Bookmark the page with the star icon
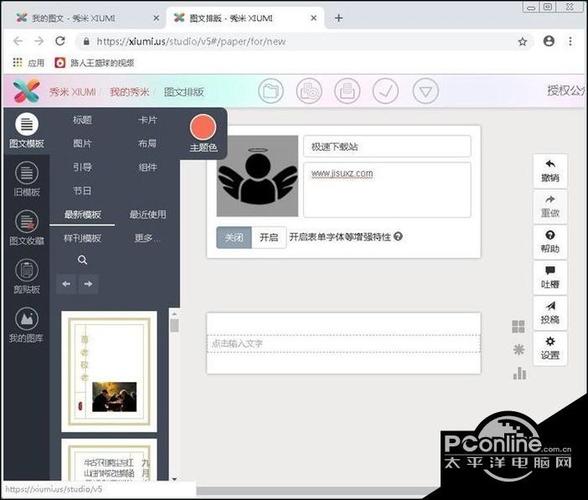This screenshot has height=500, width=588. click(522, 42)
